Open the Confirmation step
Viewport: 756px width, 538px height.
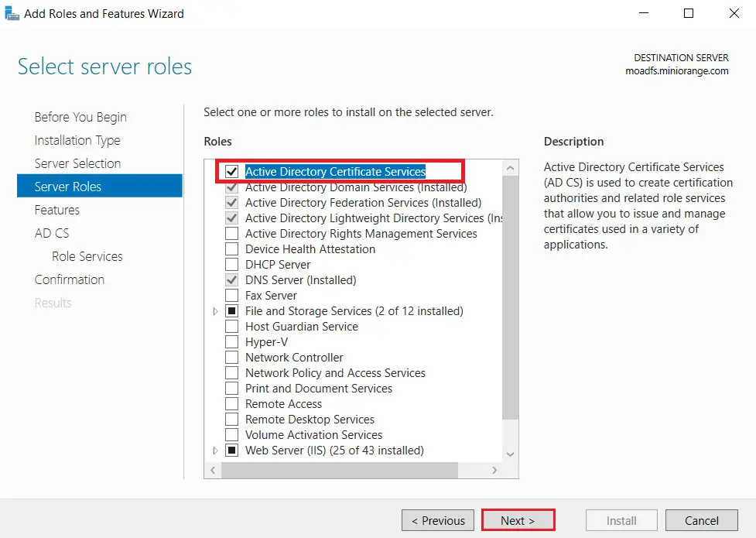[70, 279]
